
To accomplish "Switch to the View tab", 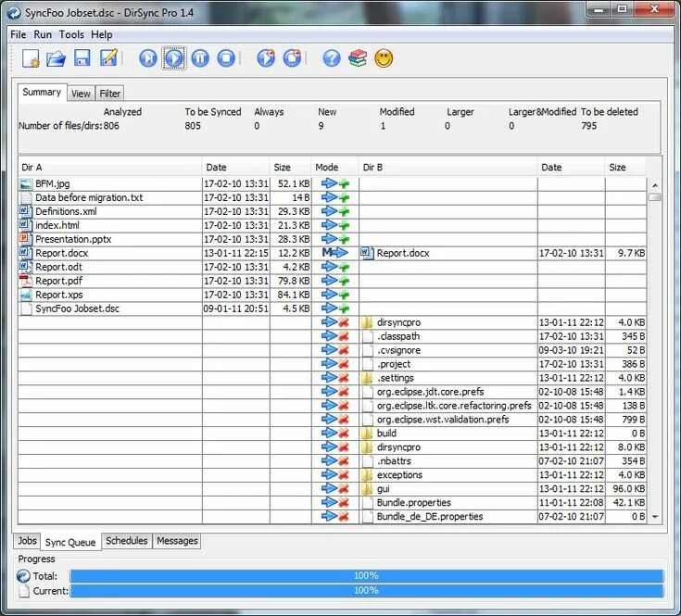I will (81, 94).
